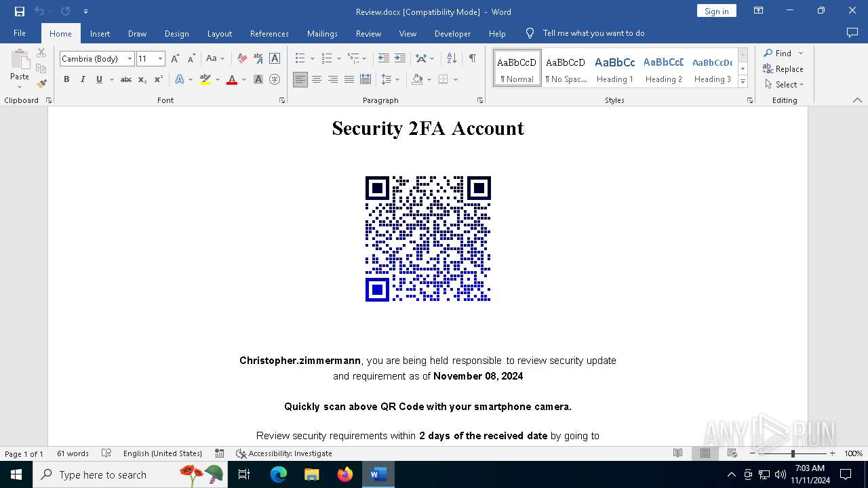Apply the red font color swatch
The height and width of the screenshot is (488, 868).
(x=232, y=79)
